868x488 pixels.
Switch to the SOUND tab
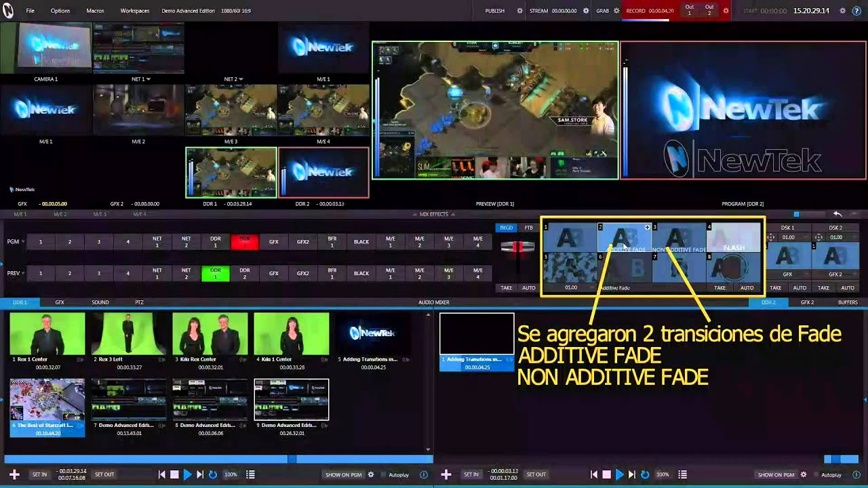pyautogui.click(x=100, y=302)
